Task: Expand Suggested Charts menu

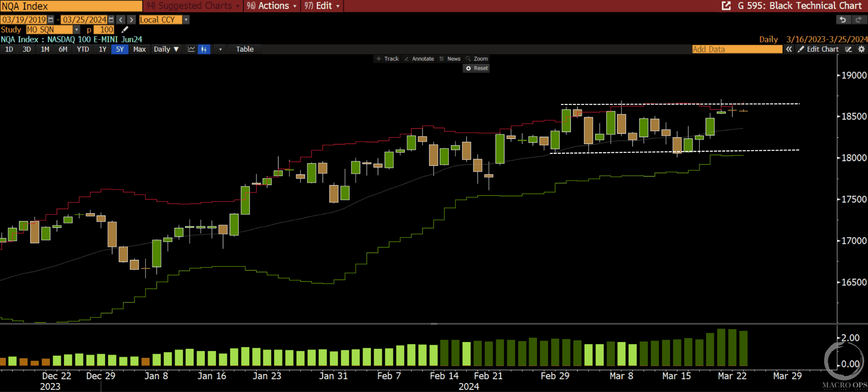Action: (193, 6)
